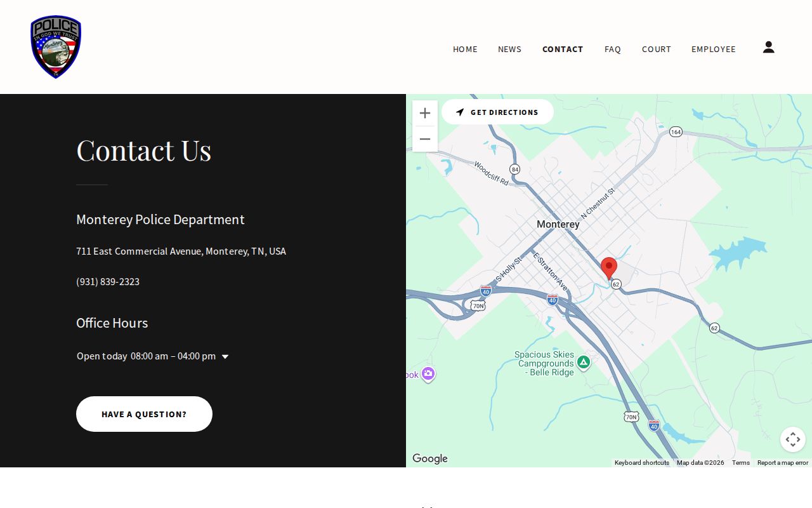Open the Google logo link on map
This screenshot has width=812, height=508.
(x=430, y=458)
